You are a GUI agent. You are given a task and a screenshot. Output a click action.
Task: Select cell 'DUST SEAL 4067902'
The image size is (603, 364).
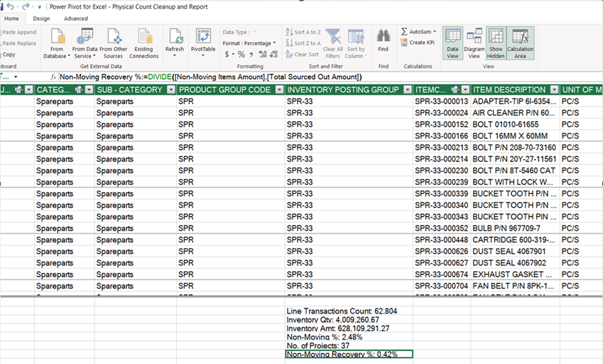[x=515, y=263]
